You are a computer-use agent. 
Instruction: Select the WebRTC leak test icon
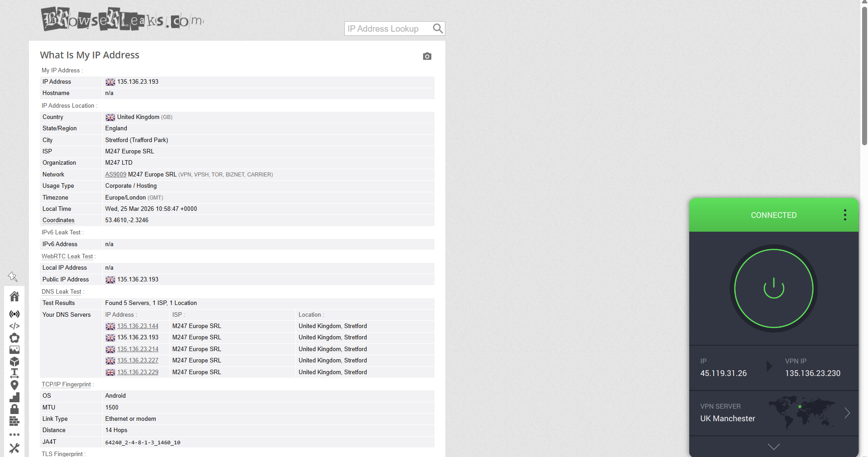click(x=14, y=314)
